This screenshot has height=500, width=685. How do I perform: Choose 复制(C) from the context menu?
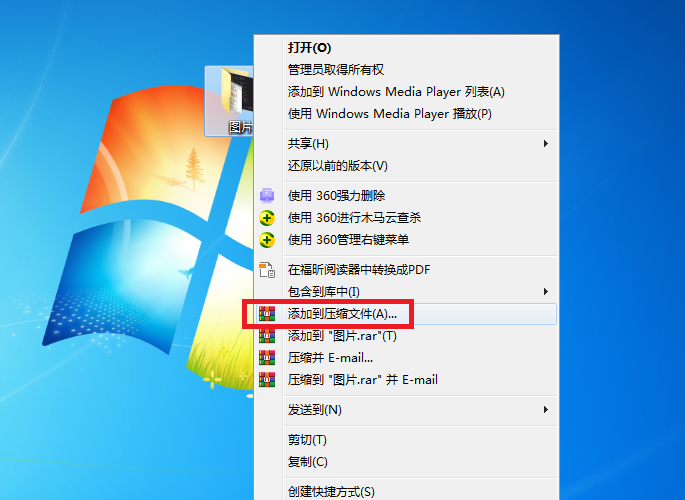[x=307, y=462]
